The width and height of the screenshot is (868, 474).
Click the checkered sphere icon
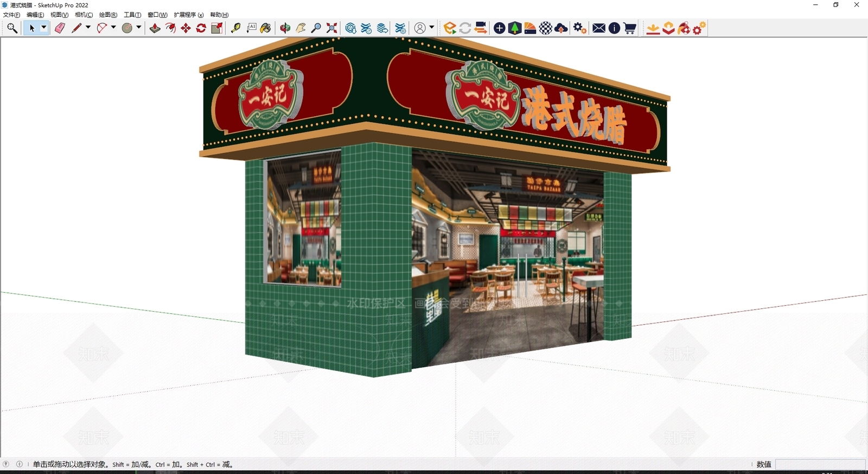click(x=546, y=28)
